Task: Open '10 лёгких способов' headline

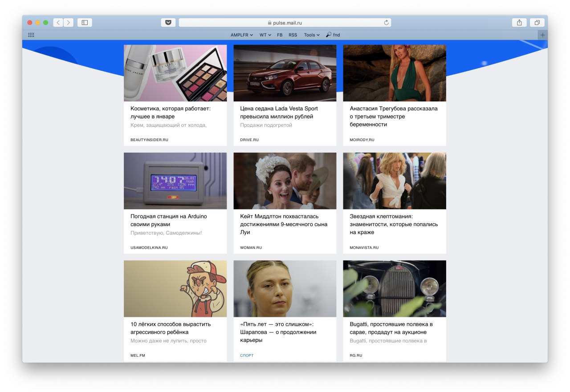Action: (171, 328)
